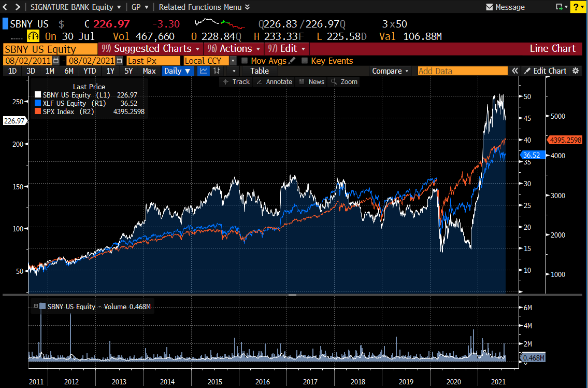This screenshot has width=588, height=388.
Task: Open the calendar icon next to start date
Action: (56, 61)
